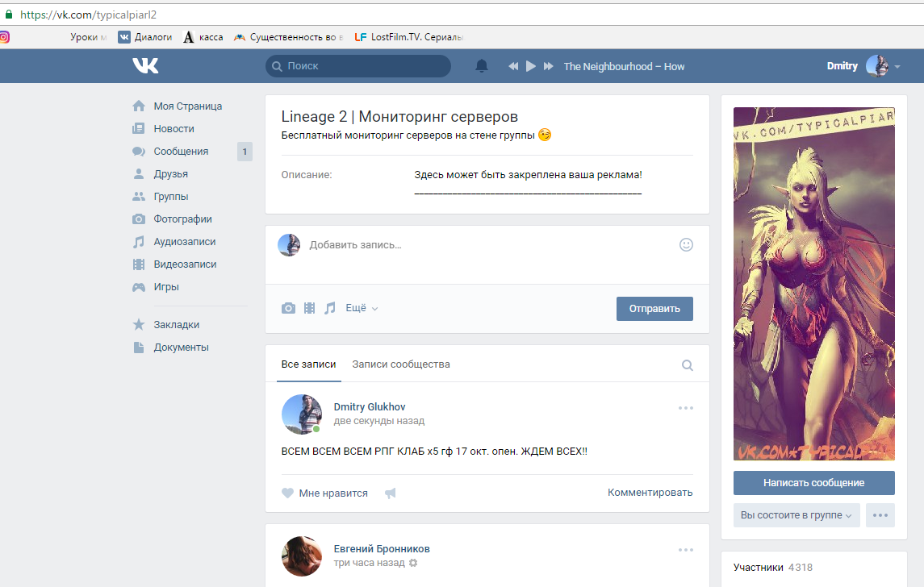Open Участники members list
Viewport: 924px width, 587px height.
pyautogui.click(x=772, y=568)
